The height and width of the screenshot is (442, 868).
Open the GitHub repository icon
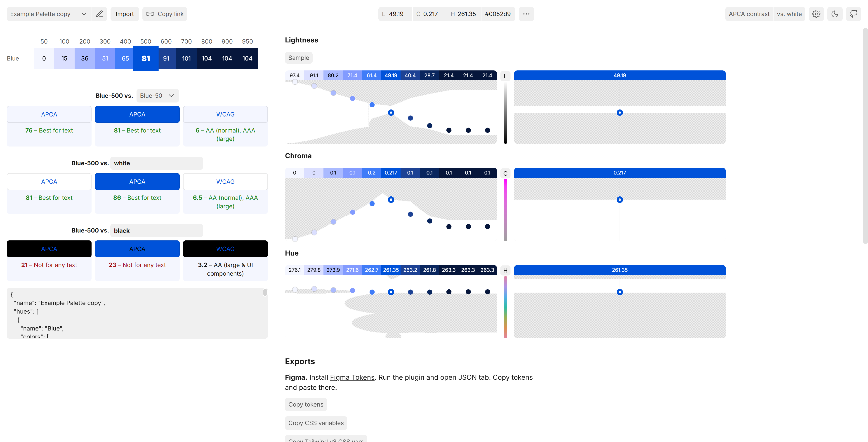(x=854, y=14)
